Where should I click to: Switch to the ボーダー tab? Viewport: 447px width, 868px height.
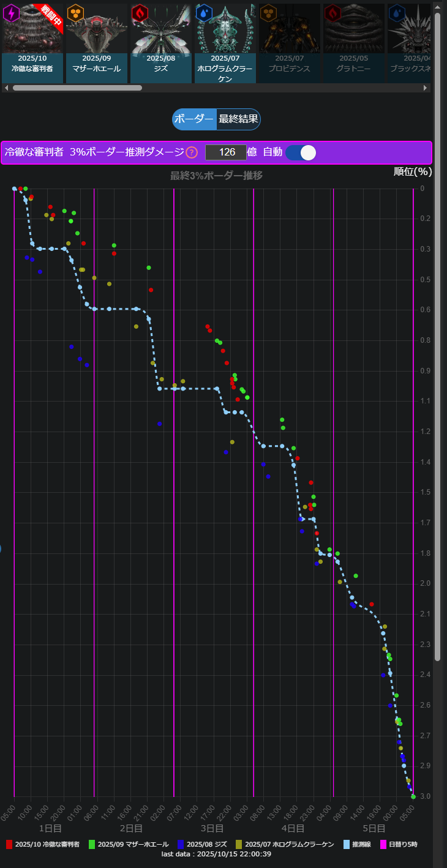point(194,119)
